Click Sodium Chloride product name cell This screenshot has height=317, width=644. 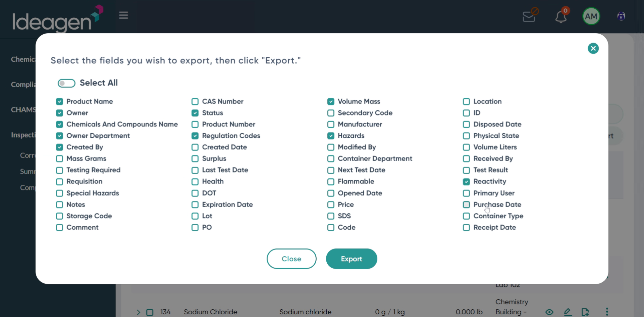[210, 312]
